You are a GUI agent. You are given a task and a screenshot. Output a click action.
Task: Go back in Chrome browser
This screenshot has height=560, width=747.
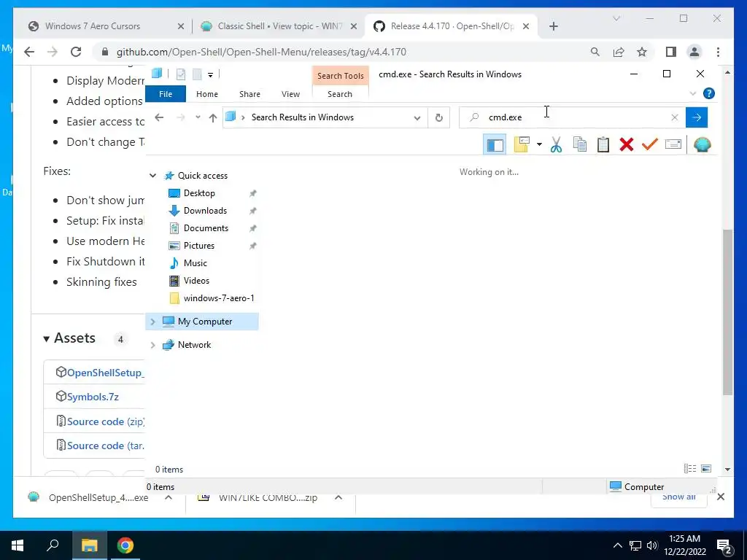(x=29, y=52)
